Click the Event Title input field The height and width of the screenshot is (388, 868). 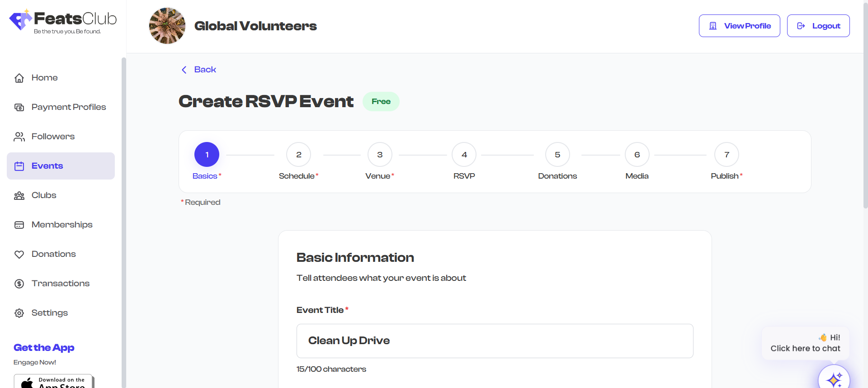click(495, 341)
